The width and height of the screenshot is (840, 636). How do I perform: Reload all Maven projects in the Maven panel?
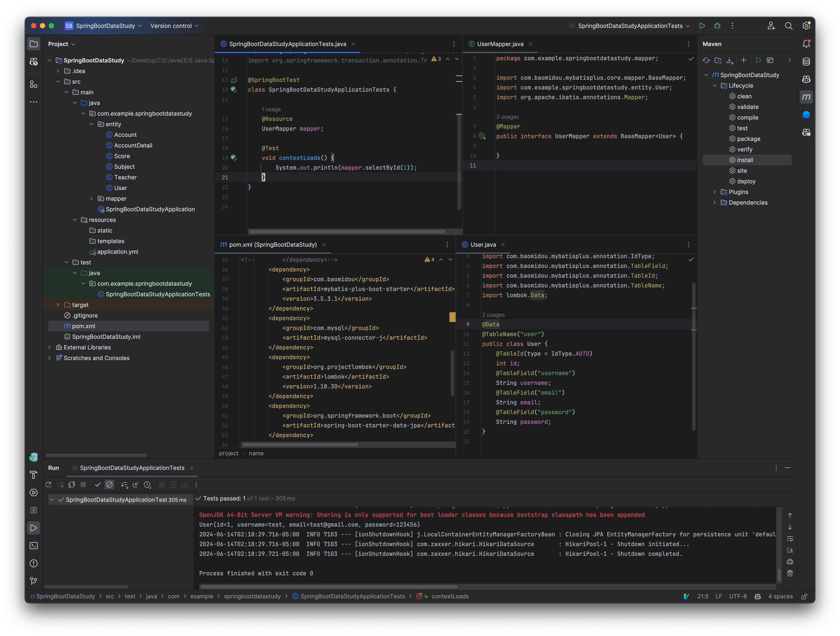click(x=706, y=60)
